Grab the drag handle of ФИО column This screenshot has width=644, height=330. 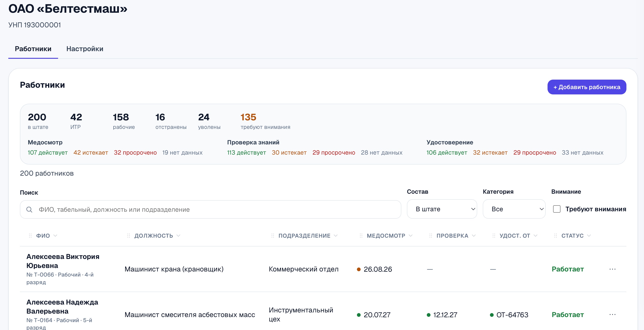click(x=30, y=236)
